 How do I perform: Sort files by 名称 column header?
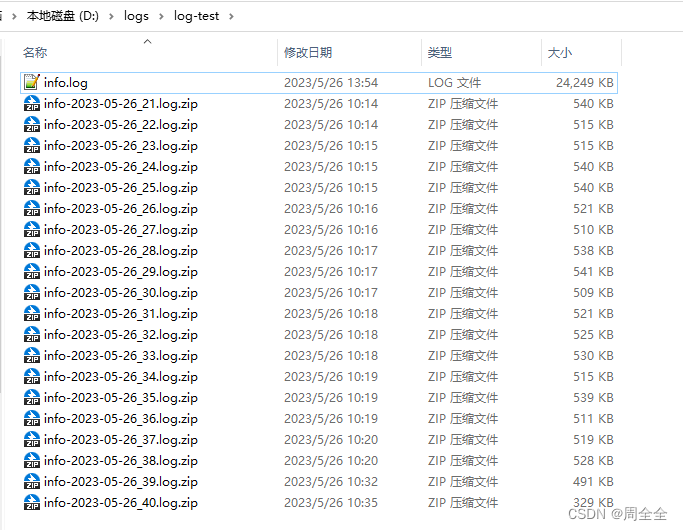35,53
